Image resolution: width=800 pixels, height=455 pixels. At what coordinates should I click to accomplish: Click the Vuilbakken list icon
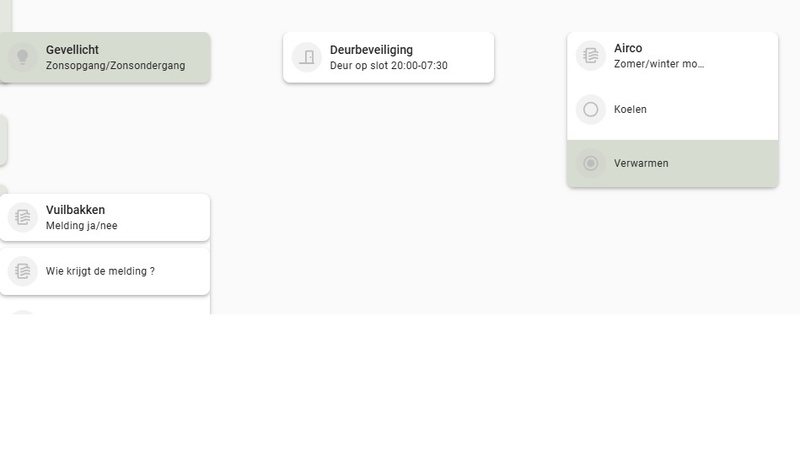pyautogui.click(x=22, y=217)
